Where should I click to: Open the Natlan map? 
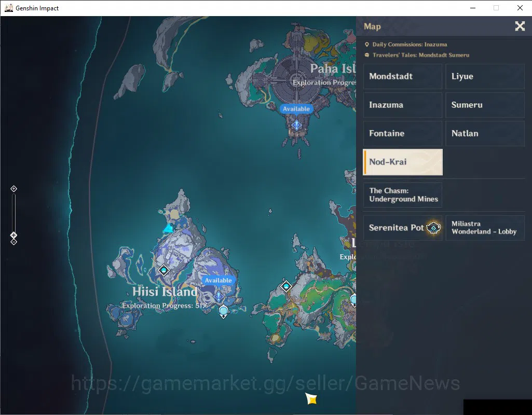point(485,134)
